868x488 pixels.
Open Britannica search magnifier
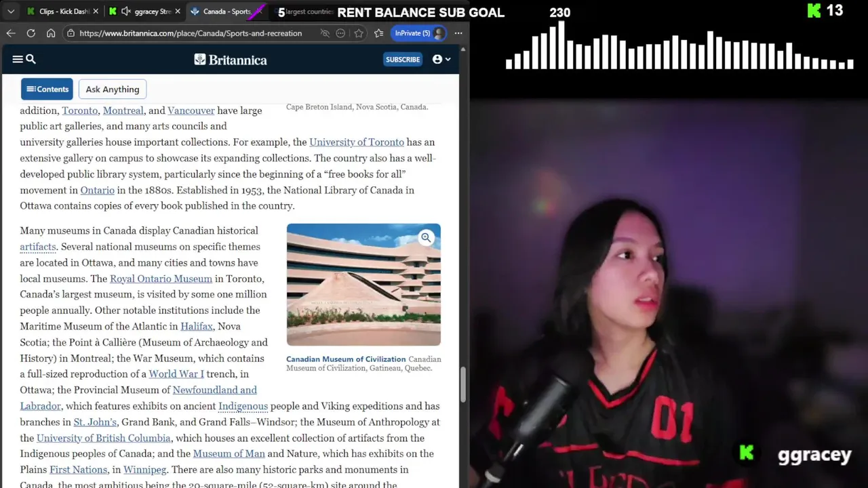point(31,59)
